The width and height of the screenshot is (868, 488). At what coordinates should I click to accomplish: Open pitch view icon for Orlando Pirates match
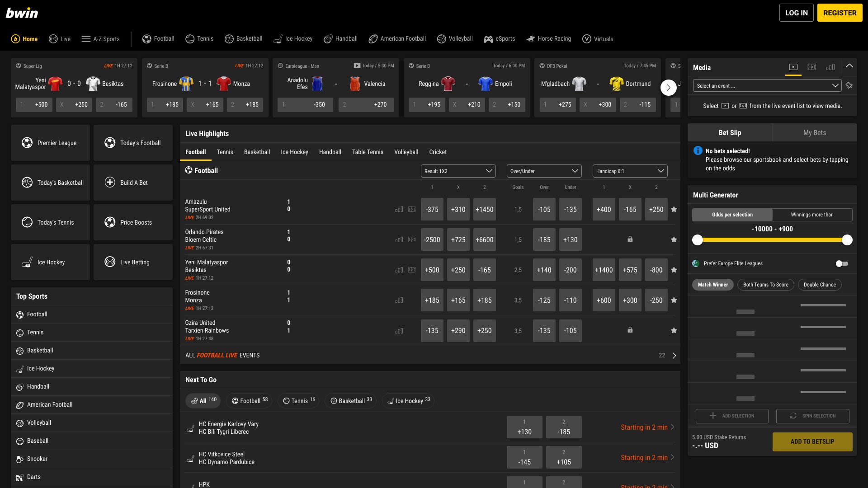411,239
